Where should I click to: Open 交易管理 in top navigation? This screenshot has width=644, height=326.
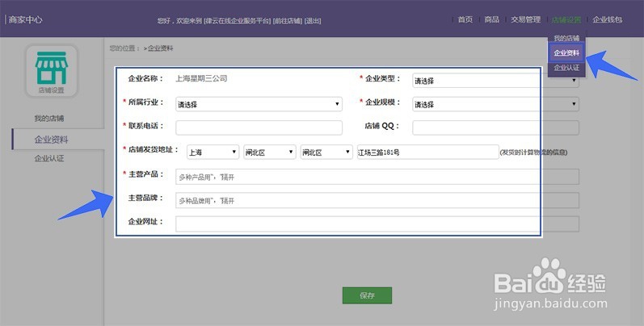[x=525, y=19]
